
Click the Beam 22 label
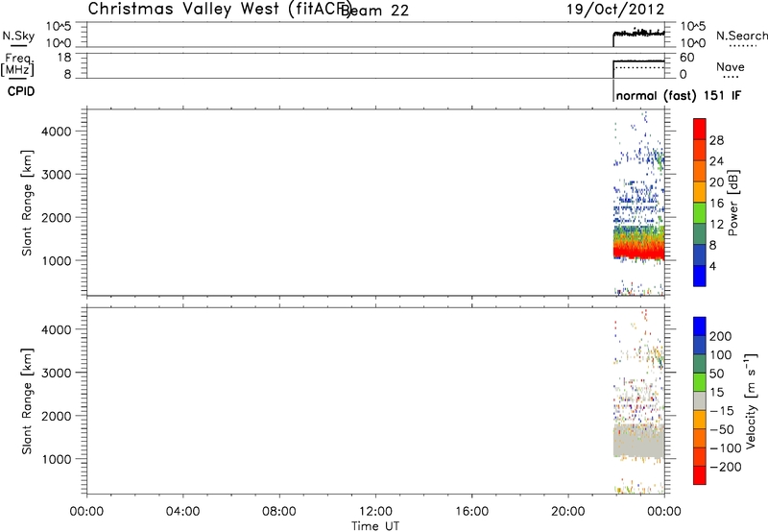click(374, 11)
